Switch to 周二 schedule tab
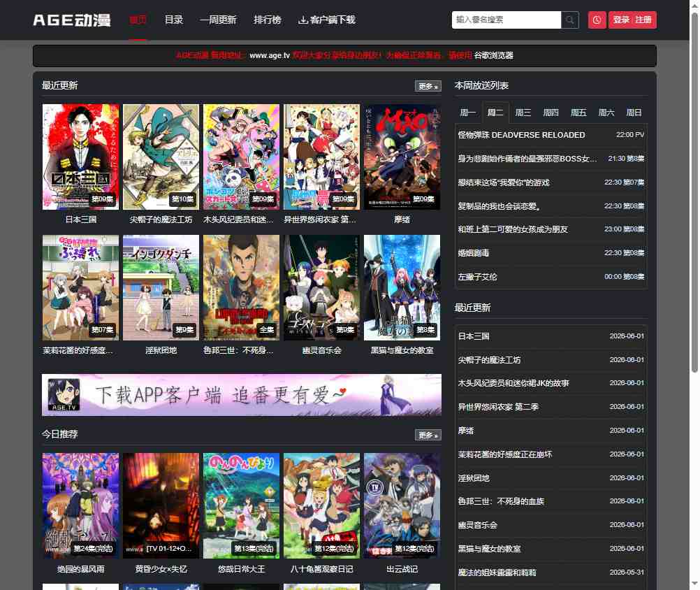Screen dimensions: 700x590 [495, 113]
